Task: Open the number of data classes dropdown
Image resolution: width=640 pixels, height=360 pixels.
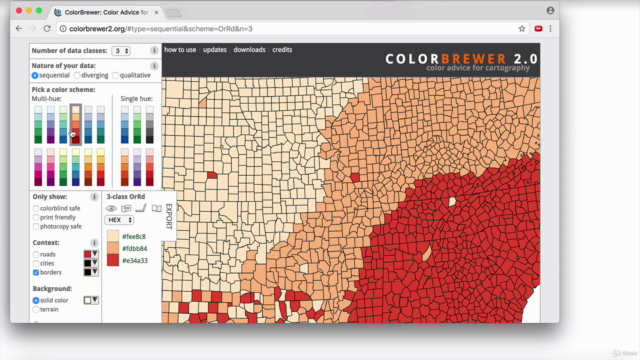Action: coord(121,51)
